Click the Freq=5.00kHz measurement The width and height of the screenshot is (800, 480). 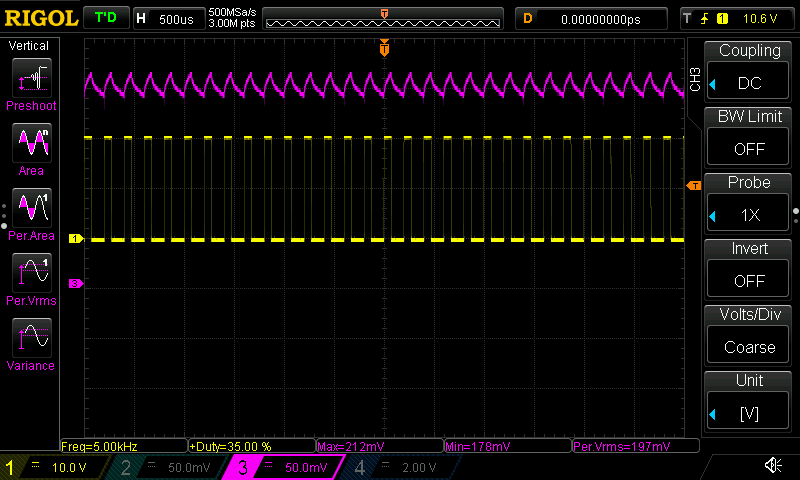tap(124, 446)
